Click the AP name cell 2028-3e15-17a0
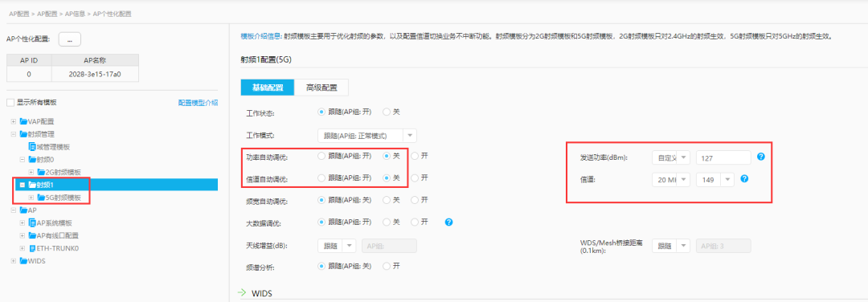Viewport: 868px width, 302px height. tap(95, 74)
